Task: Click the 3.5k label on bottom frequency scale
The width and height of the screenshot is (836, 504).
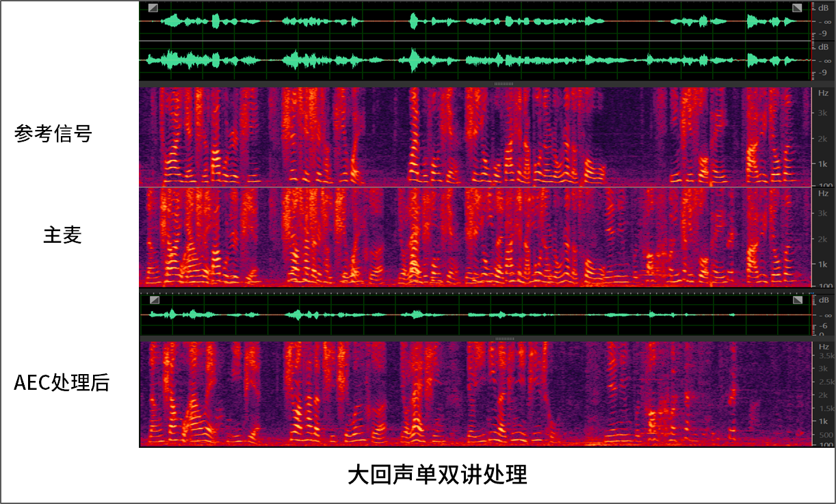Action: tap(826, 356)
